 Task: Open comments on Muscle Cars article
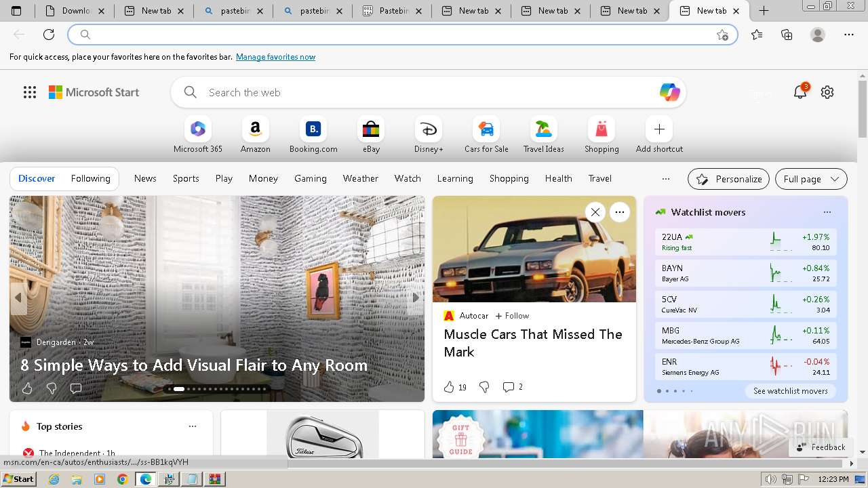click(x=513, y=387)
